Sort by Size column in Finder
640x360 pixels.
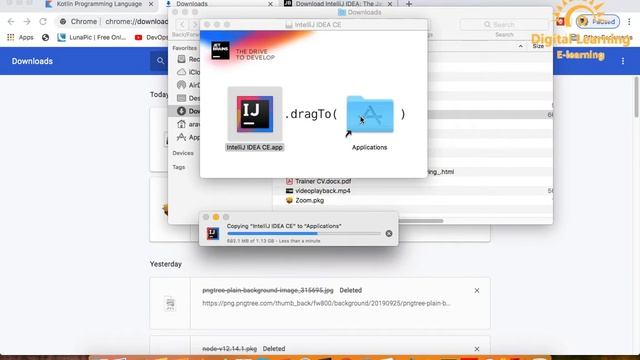point(538,46)
